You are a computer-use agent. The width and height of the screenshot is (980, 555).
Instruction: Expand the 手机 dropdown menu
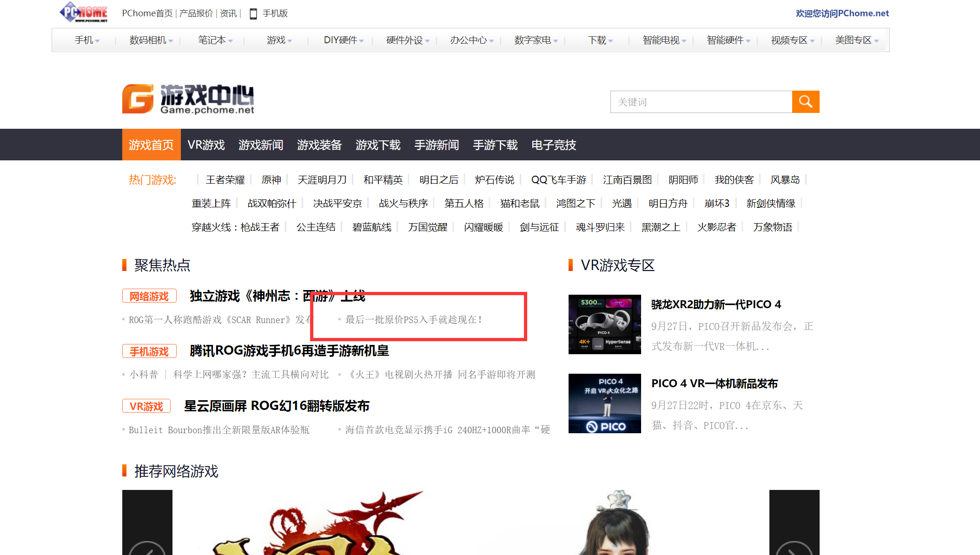87,40
